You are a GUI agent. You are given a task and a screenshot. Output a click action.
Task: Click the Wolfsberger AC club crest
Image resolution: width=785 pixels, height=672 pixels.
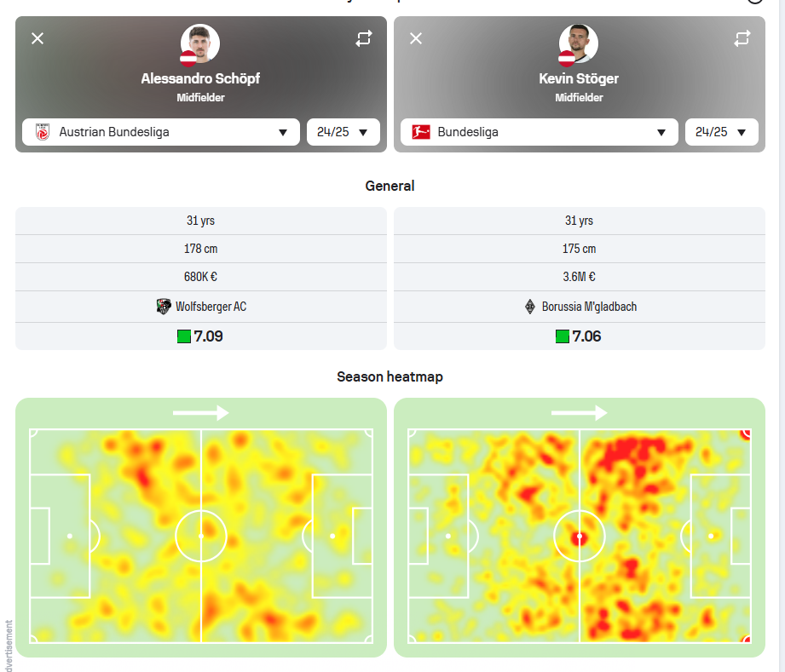coord(163,307)
